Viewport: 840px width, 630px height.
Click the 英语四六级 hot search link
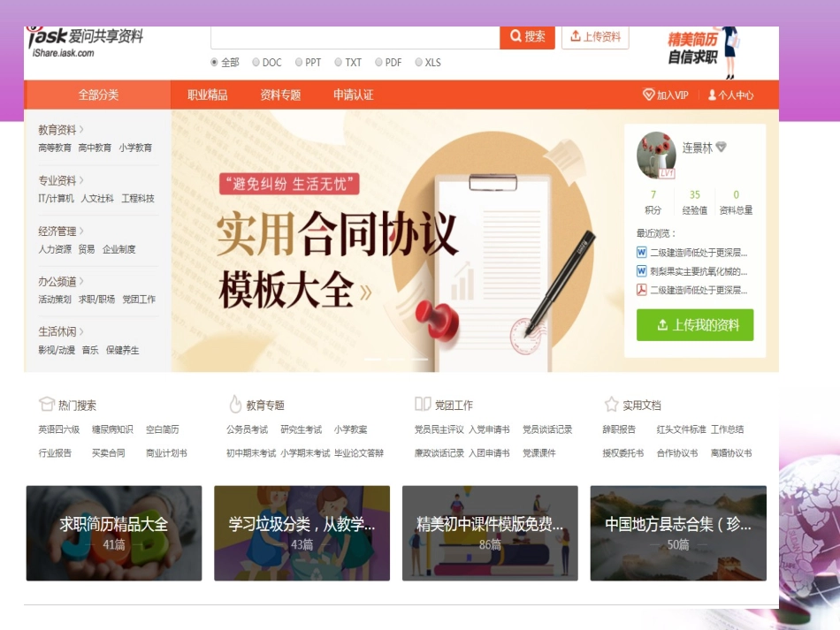[59, 429]
